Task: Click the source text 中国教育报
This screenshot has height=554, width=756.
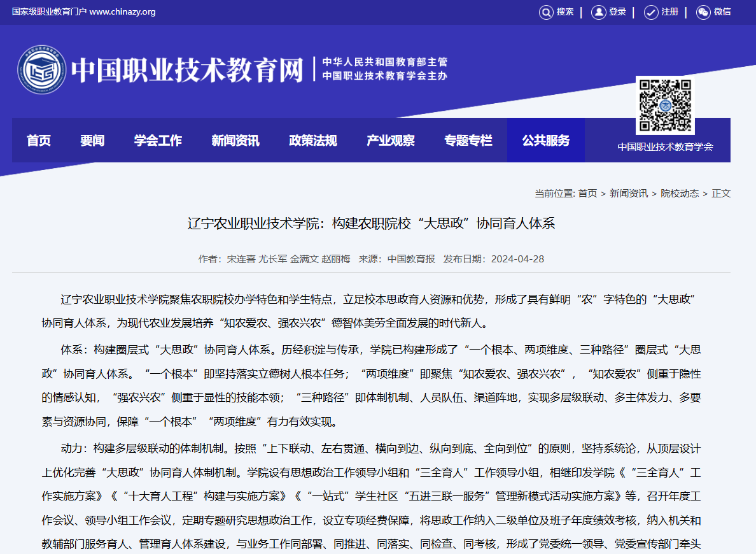Action: tap(411, 259)
